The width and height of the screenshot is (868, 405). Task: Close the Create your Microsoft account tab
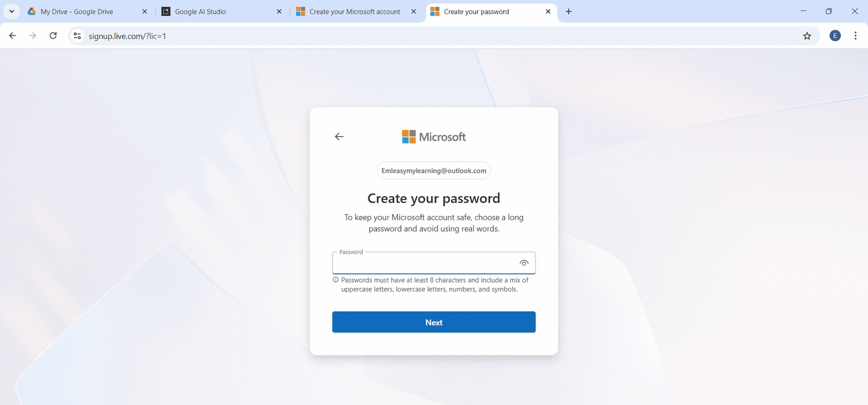(x=413, y=11)
